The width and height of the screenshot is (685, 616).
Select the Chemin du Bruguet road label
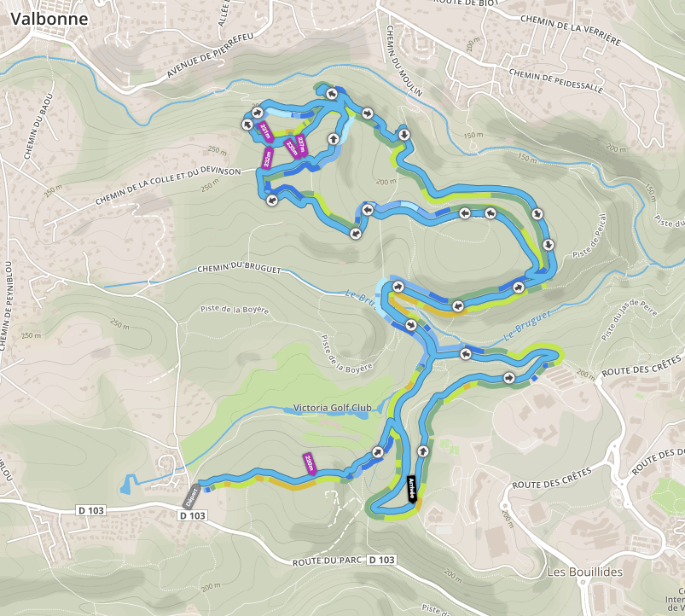237,269
